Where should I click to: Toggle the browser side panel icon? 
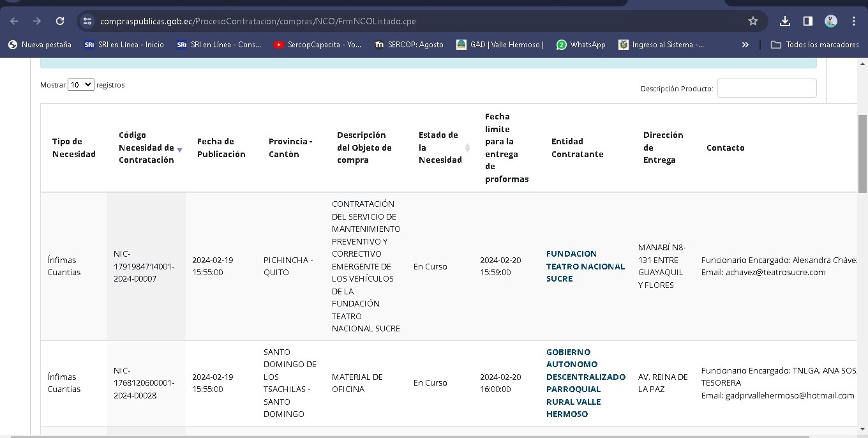coord(807,21)
